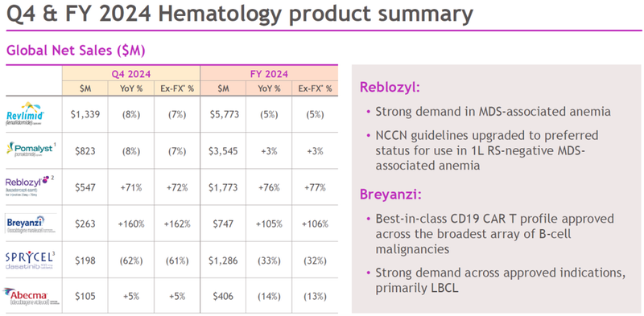Click the Breyanzi: heading in side panel
The image size is (644, 316).
click(390, 194)
